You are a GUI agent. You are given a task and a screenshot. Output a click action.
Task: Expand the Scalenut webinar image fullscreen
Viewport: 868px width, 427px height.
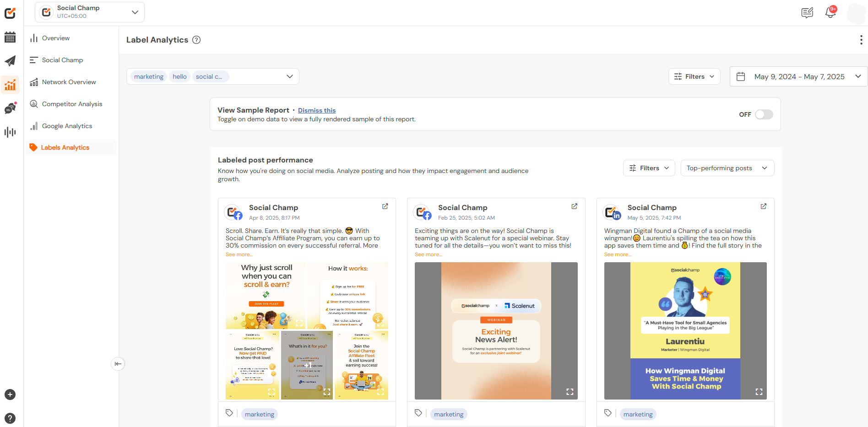pyautogui.click(x=570, y=392)
